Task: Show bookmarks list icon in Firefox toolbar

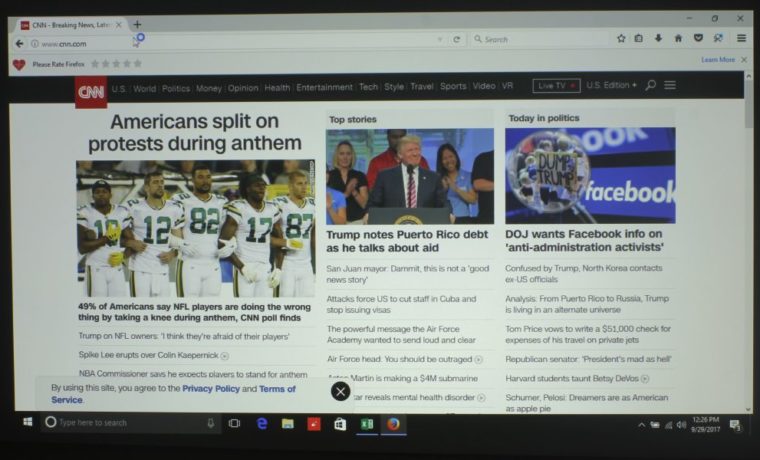Action: (639, 38)
